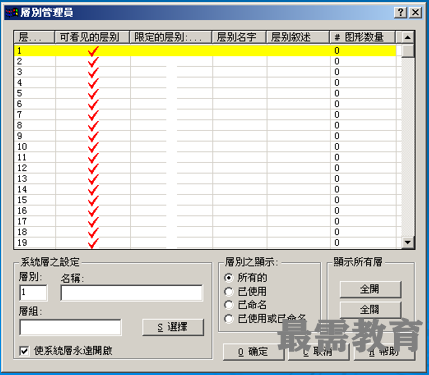This screenshot has width=429, height=375.
Task: Click the 全開 button
Action: point(370,289)
